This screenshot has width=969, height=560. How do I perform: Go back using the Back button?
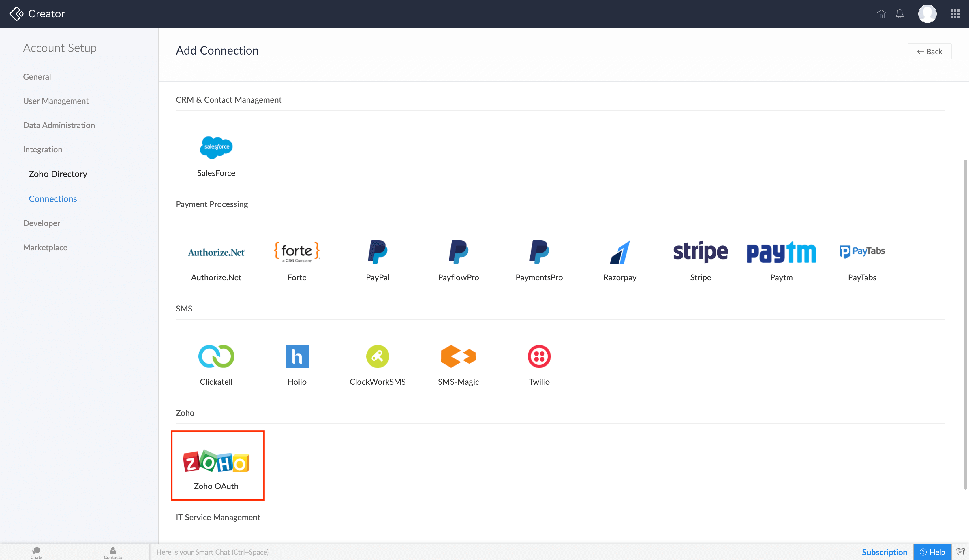point(929,52)
